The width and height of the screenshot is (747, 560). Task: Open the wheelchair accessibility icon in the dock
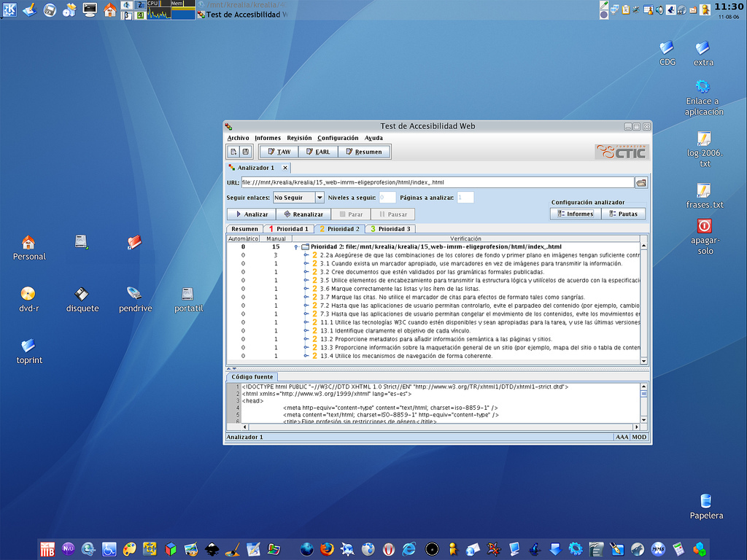[x=109, y=549]
